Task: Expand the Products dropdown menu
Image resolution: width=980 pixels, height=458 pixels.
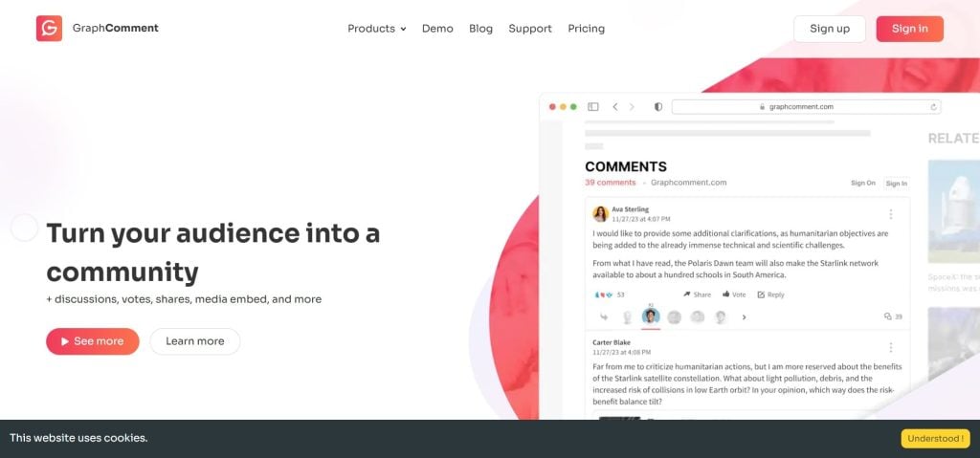Action: [376, 29]
